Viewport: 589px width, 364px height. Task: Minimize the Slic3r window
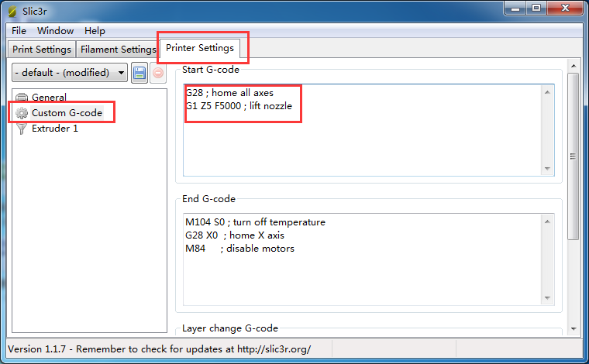pos(515,9)
